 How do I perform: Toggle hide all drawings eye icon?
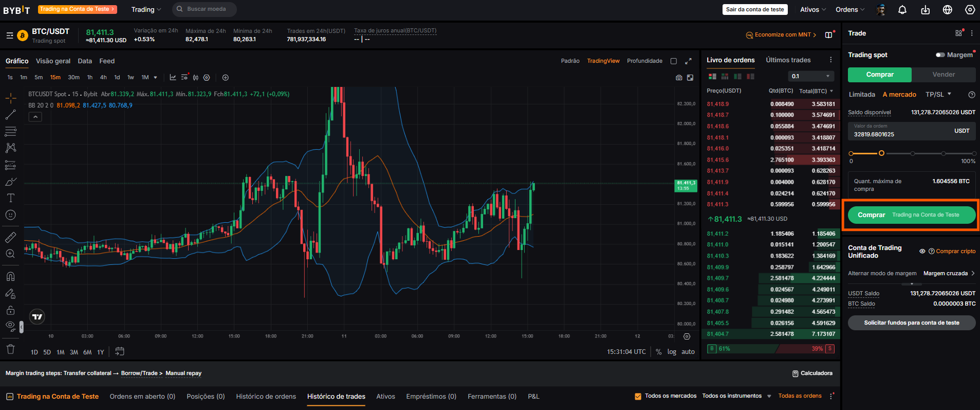coord(10,326)
